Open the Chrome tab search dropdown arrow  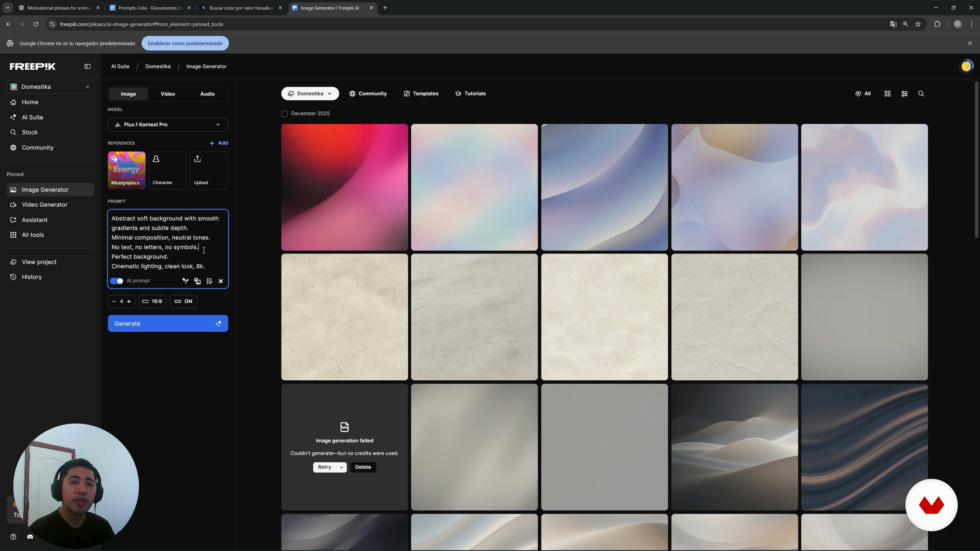click(7, 8)
